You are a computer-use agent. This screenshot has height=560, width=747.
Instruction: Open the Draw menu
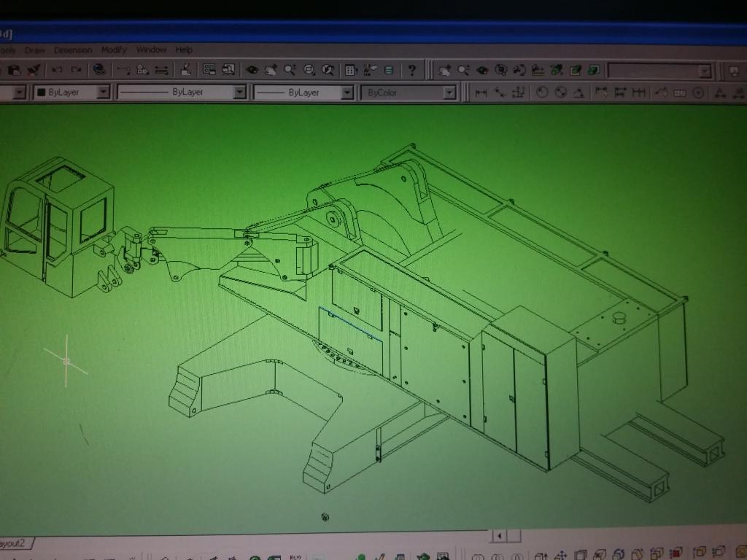point(35,50)
